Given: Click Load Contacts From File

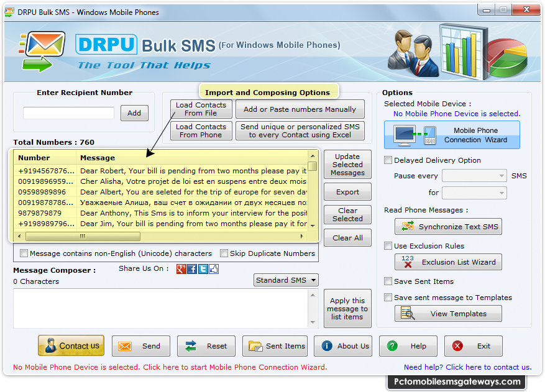Looking at the screenshot, I should point(201,109).
